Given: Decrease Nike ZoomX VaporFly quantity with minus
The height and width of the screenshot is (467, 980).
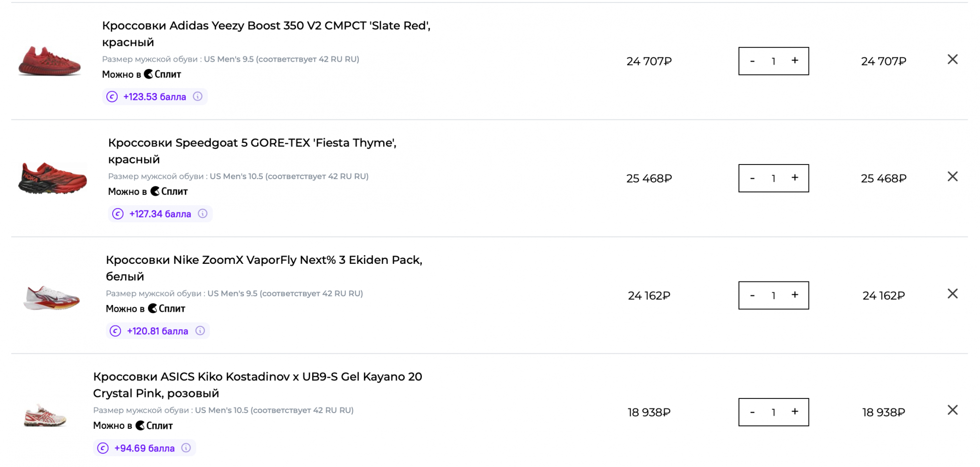Looking at the screenshot, I should [752, 295].
